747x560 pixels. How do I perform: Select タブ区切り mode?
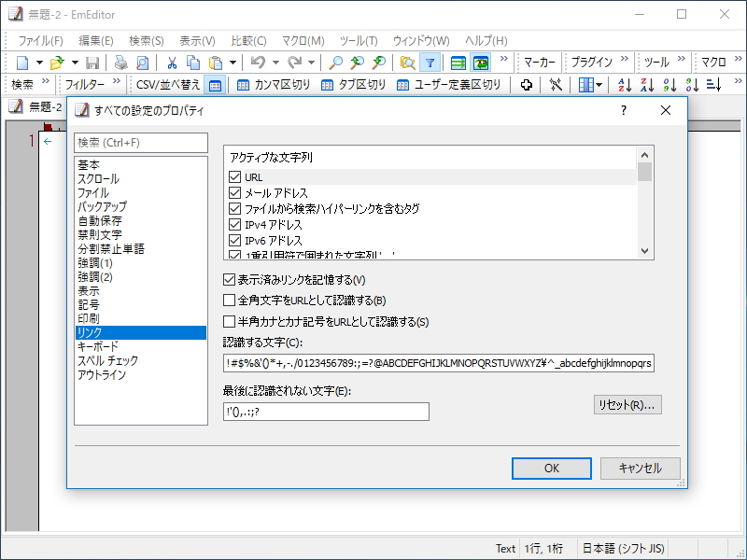coord(353,85)
